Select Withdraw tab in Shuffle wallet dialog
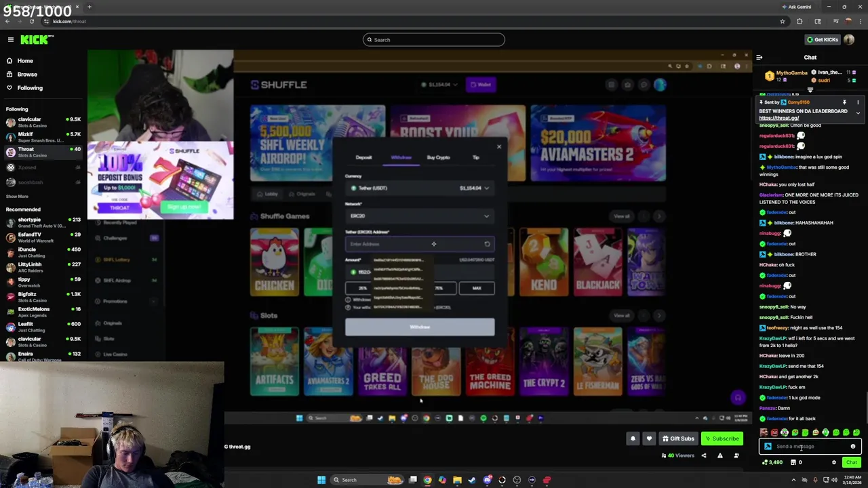868x488 pixels. 401,157
